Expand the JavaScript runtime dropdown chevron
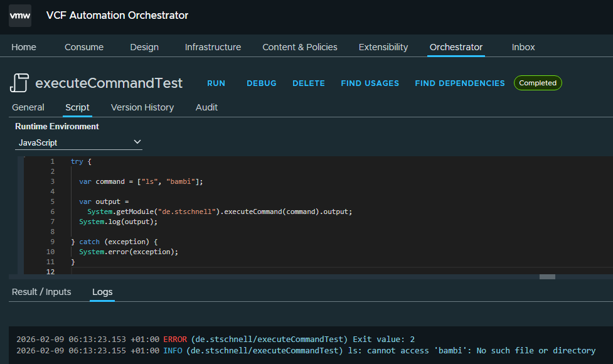The width and height of the screenshot is (613, 364). point(137,142)
